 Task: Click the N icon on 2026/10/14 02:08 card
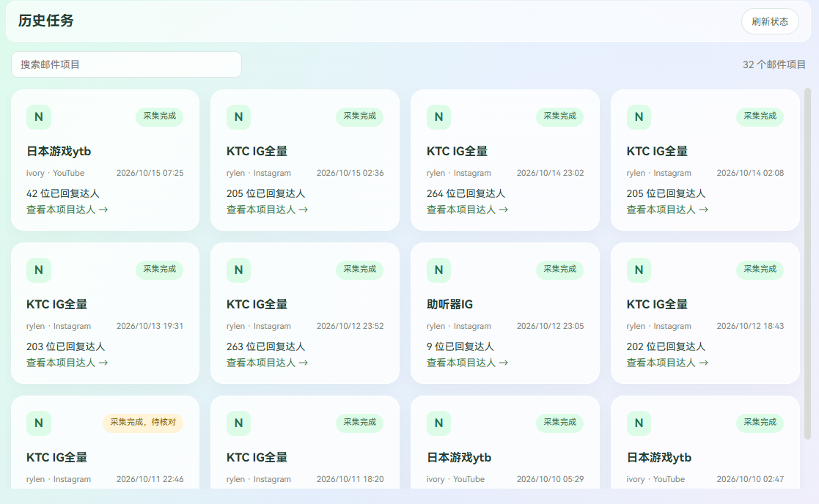tap(639, 117)
